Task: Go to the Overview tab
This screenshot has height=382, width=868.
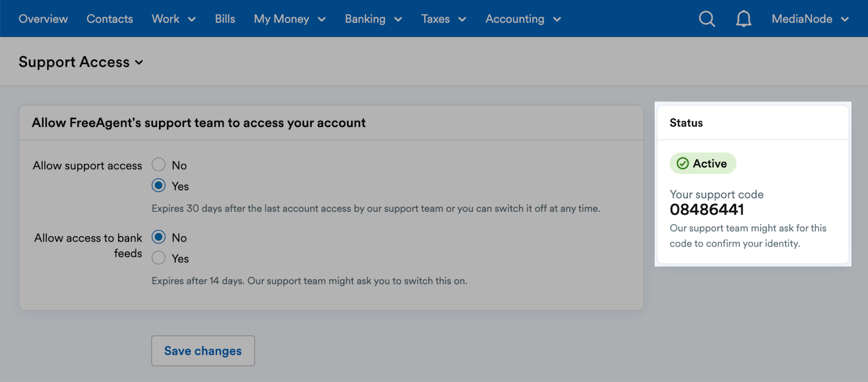Action: 43,19
